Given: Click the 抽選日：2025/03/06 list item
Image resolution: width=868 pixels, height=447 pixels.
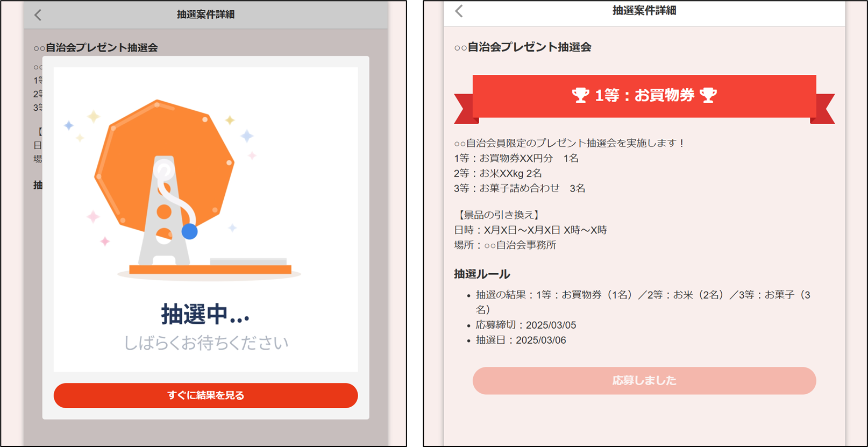Looking at the screenshot, I should click(x=521, y=340).
